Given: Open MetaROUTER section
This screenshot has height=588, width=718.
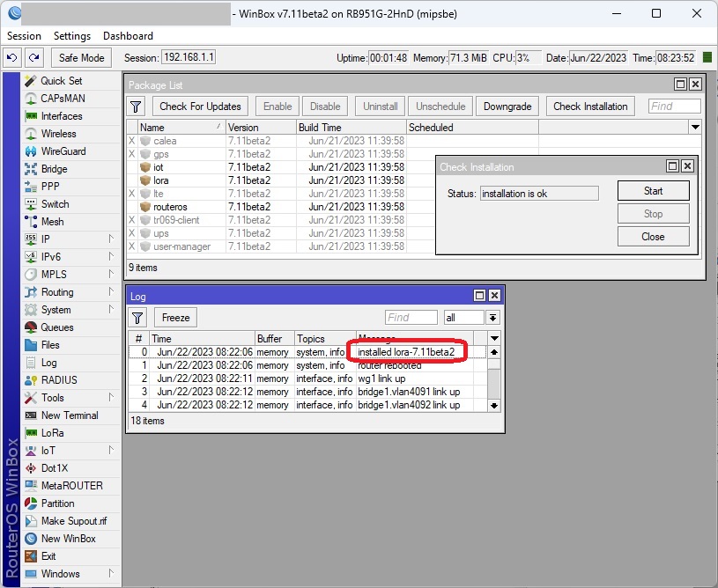Looking at the screenshot, I should [72, 486].
